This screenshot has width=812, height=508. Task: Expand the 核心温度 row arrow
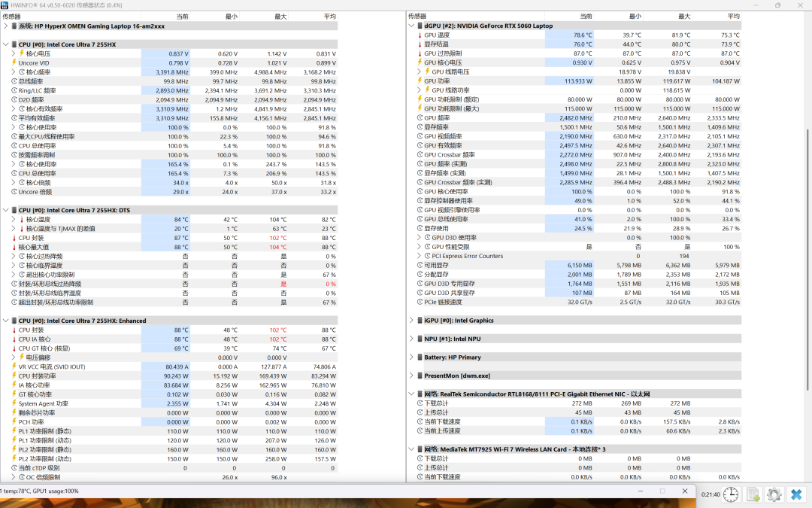pos(14,219)
